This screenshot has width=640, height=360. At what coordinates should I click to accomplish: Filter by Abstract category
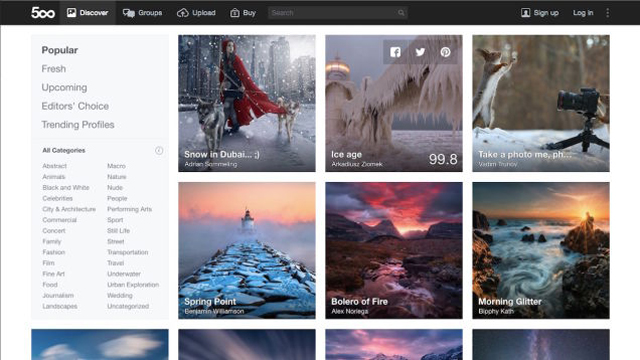point(54,166)
